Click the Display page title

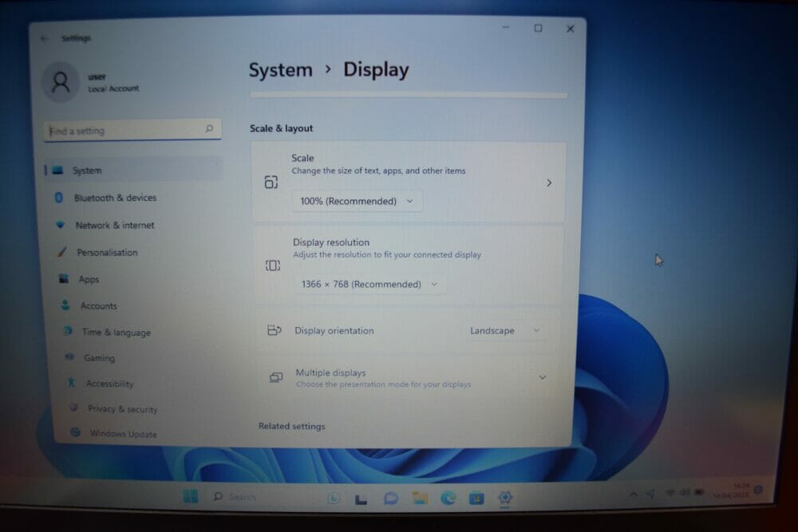pos(376,69)
